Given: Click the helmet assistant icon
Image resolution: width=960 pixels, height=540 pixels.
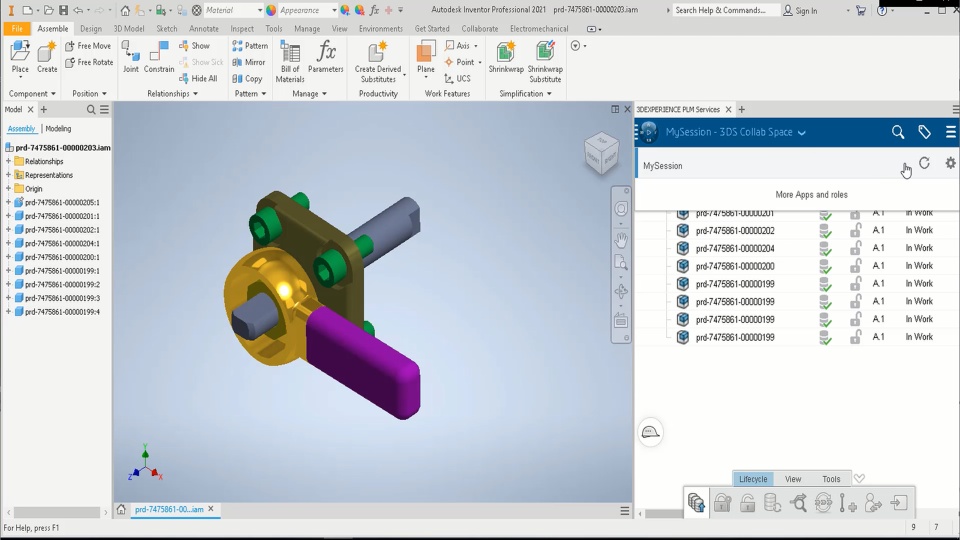Looking at the screenshot, I should click(x=650, y=432).
